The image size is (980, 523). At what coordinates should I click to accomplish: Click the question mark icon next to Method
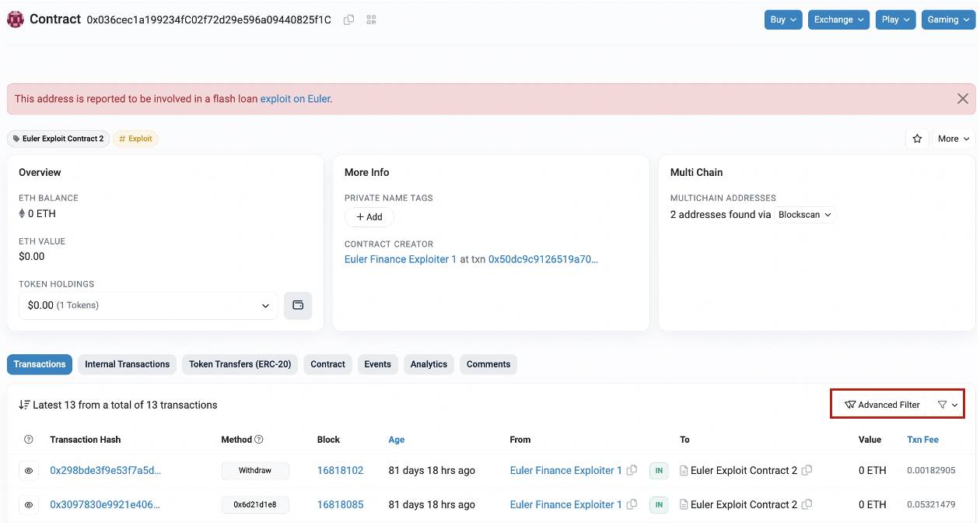259,440
